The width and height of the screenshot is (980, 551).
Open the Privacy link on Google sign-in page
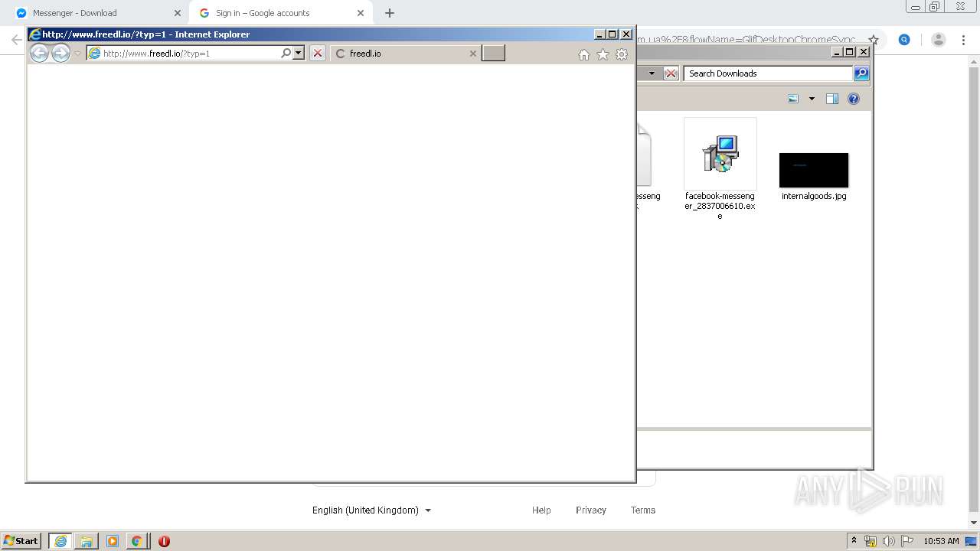pyautogui.click(x=591, y=510)
